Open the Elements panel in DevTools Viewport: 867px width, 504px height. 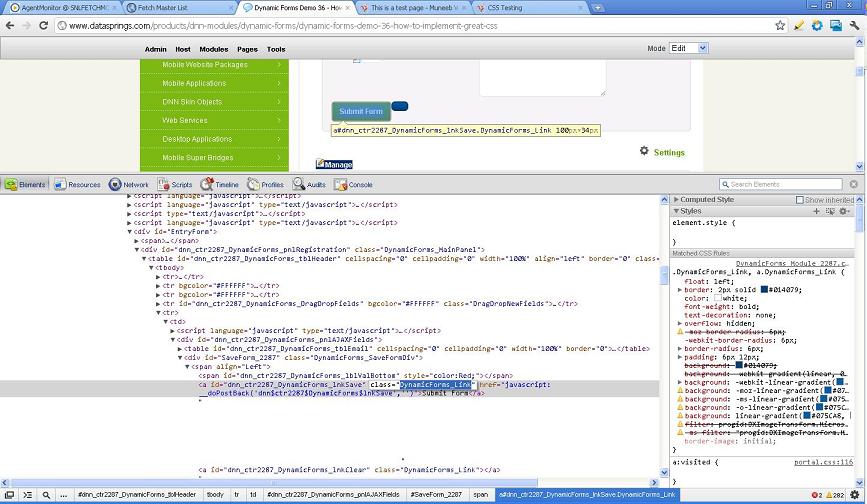25,185
